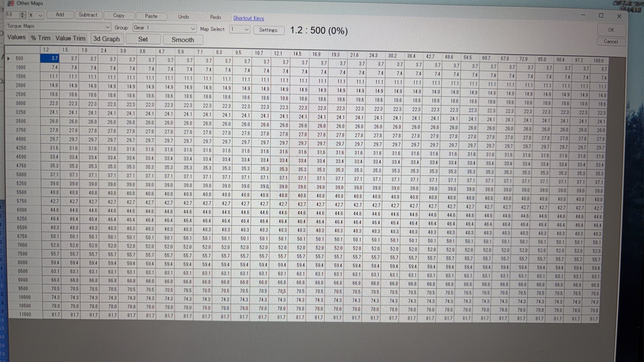Switch to the % Trim tab
The width and height of the screenshot is (644, 362).
(41, 38)
